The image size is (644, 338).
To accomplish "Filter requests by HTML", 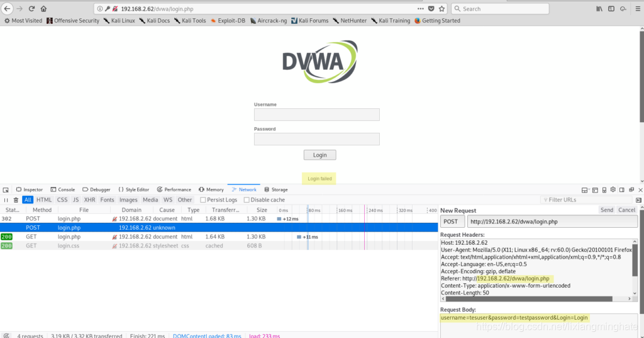I will [44, 200].
